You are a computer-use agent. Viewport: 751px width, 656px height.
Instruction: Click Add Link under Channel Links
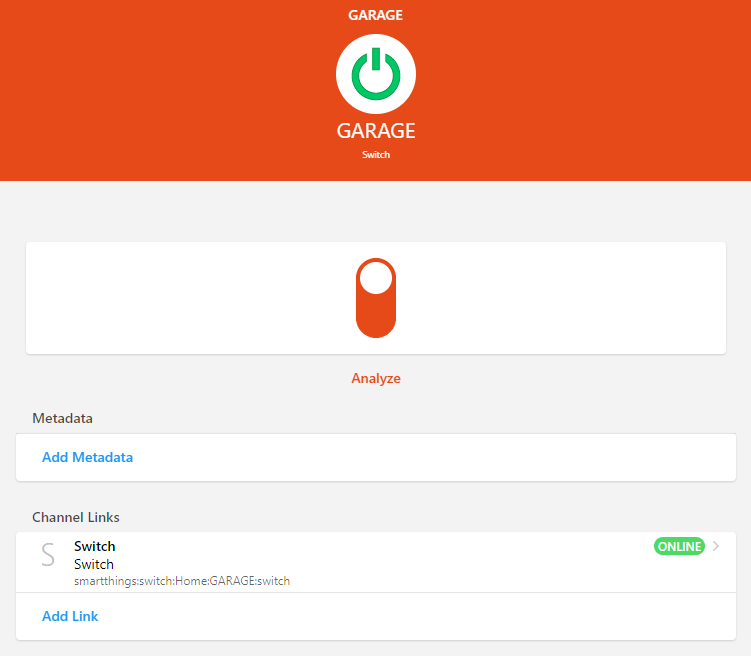[70, 616]
